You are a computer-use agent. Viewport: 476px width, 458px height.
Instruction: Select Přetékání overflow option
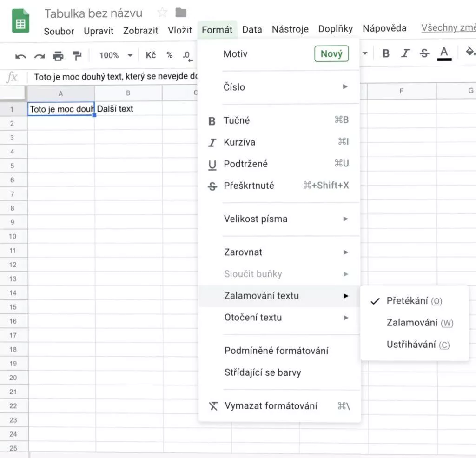[x=414, y=301]
